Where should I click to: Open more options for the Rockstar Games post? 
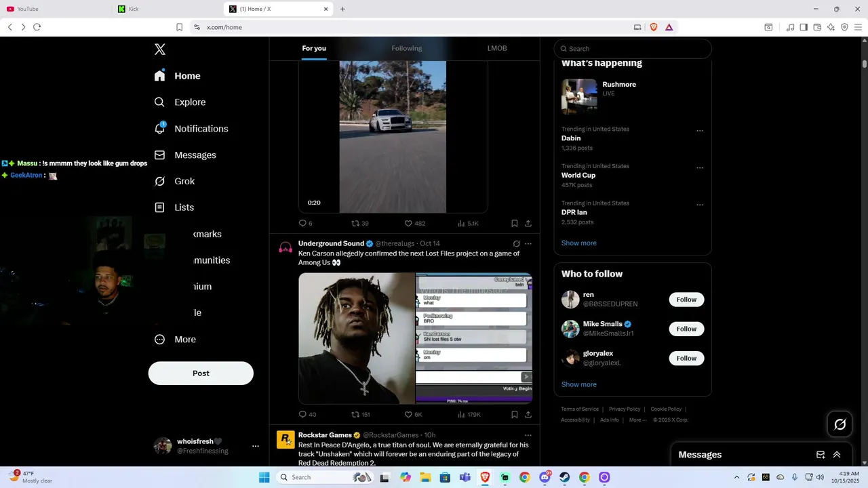tap(528, 435)
